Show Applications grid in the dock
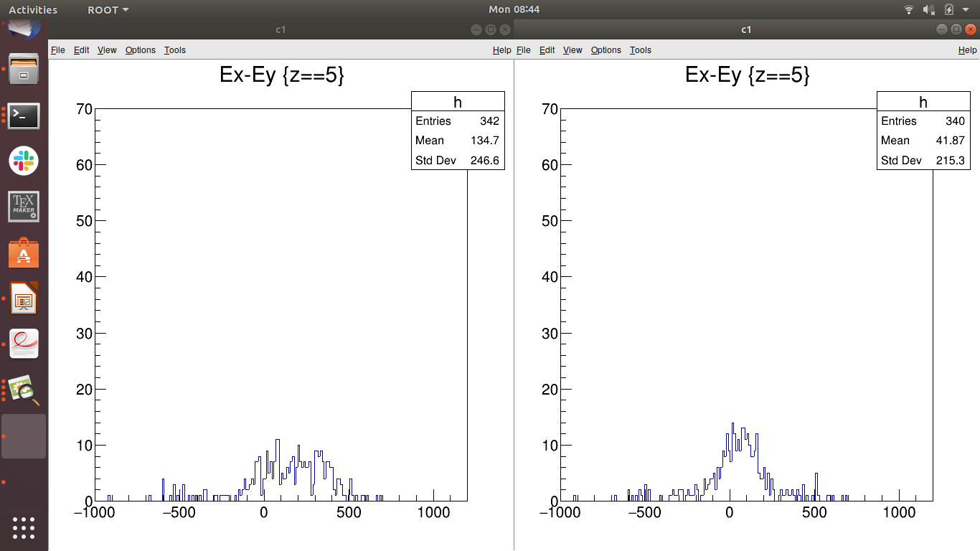Image resolution: width=980 pixels, height=551 pixels. pos(24,527)
